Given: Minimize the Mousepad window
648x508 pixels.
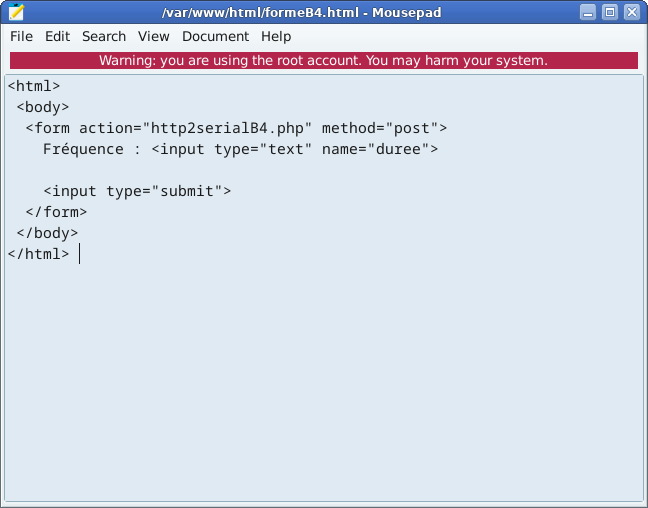Looking at the screenshot, I should click(x=587, y=12).
